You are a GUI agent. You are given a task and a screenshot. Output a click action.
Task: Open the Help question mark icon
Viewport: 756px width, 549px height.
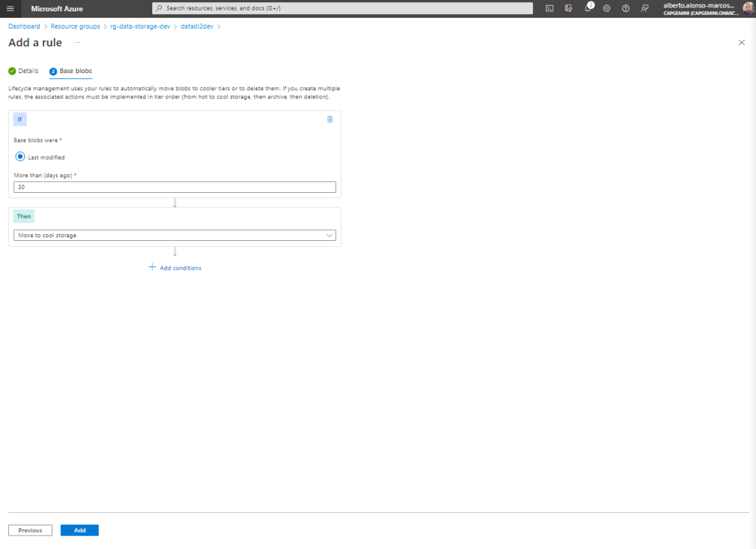(x=626, y=8)
